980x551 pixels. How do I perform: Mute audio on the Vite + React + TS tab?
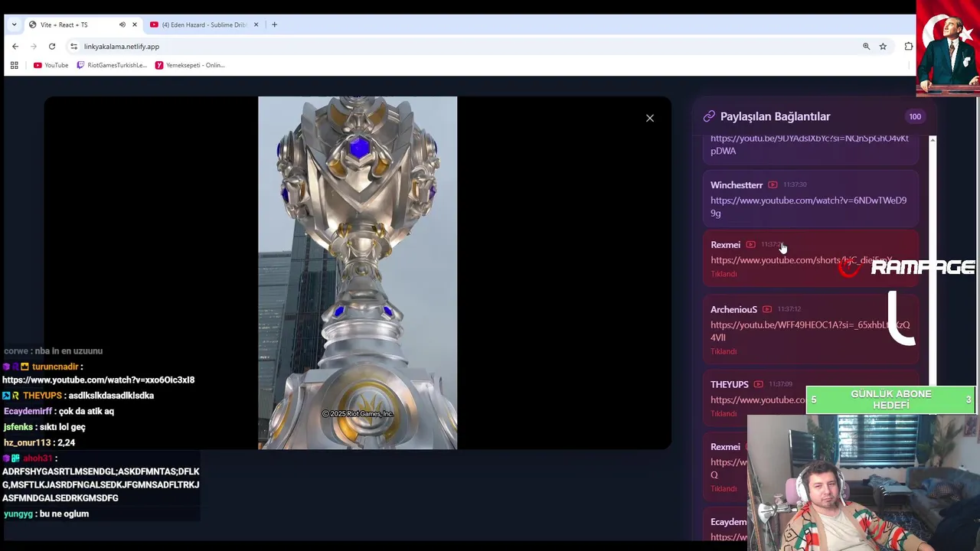pos(122,24)
